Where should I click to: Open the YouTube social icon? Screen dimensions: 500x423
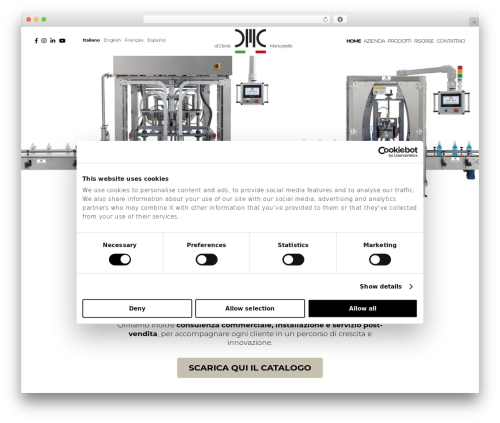click(62, 41)
